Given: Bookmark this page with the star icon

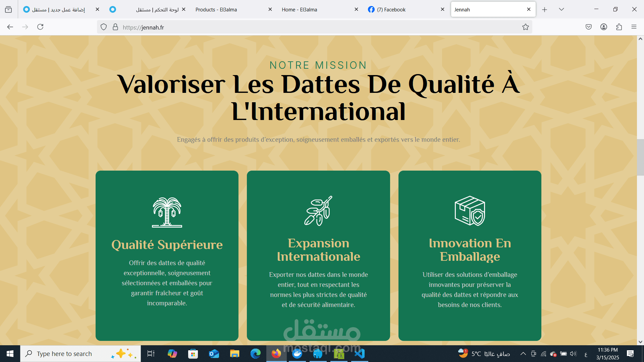Looking at the screenshot, I should pos(525,27).
